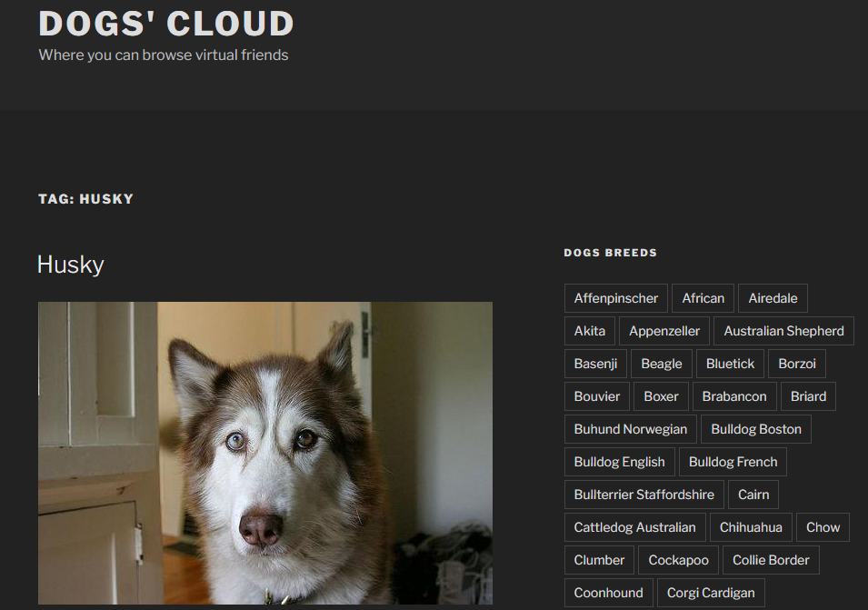Open the Bulldog French breed tag
Screen dimensions: 868x610
point(733,461)
